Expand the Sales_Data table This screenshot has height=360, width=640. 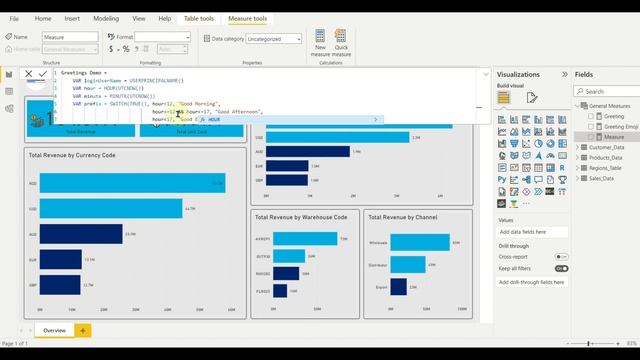pyautogui.click(x=578, y=178)
